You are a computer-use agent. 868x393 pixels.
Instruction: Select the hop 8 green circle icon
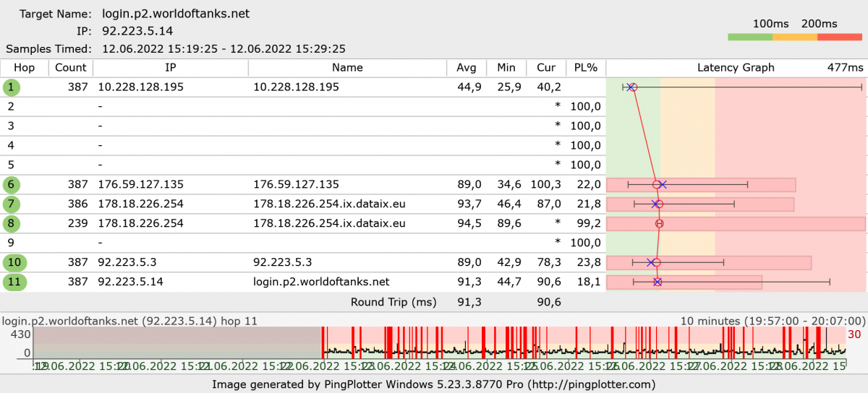click(11, 224)
